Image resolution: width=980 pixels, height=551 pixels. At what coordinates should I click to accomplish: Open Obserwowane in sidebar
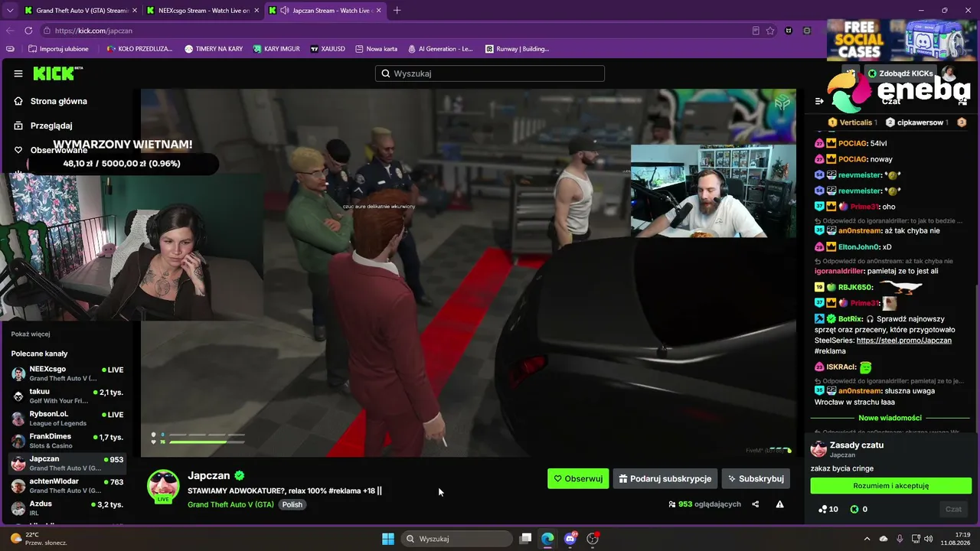pos(51,150)
